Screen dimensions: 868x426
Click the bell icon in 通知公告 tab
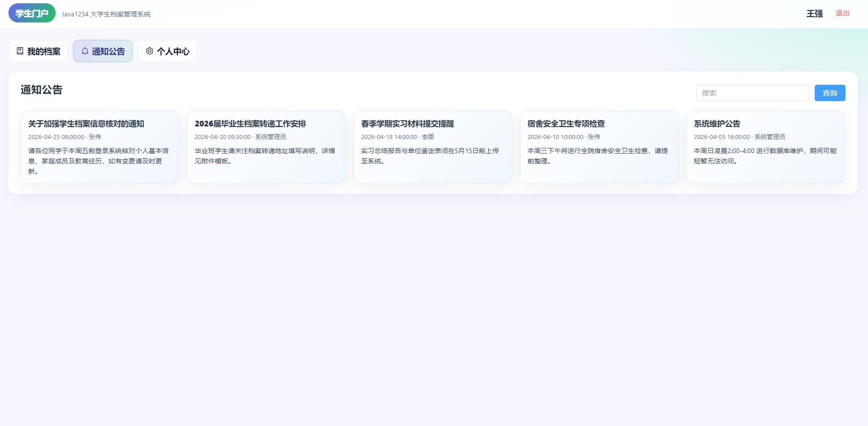click(x=85, y=51)
